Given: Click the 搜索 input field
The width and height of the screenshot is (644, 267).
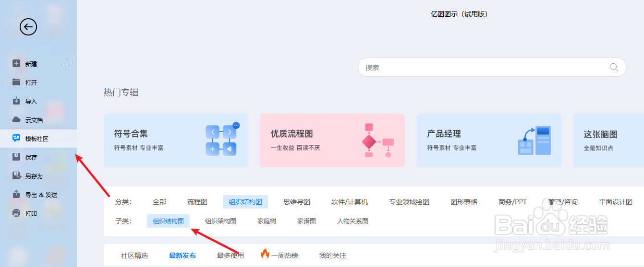Looking at the screenshot, I should pos(492,67).
